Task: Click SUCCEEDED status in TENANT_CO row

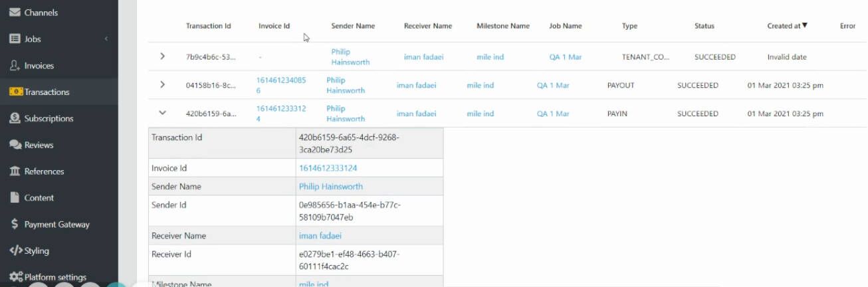Action: 715,57
